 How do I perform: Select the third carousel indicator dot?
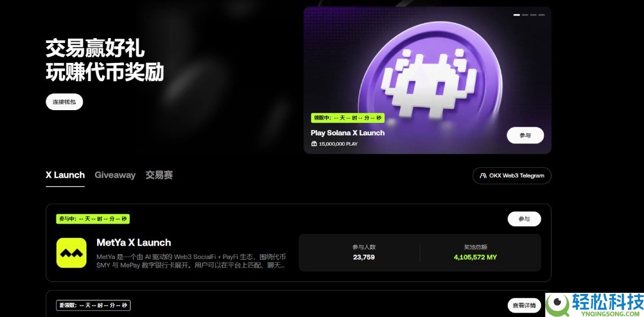(x=534, y=15)
